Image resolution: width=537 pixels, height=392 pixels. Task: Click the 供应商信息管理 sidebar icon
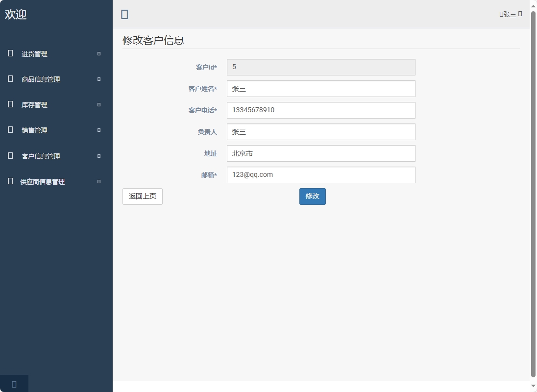(10, 181)
